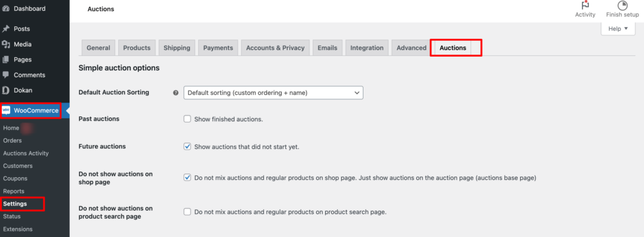Uncheck Show auctions that did not start yet
Screen dimensions: 644x237
point(187,146)
